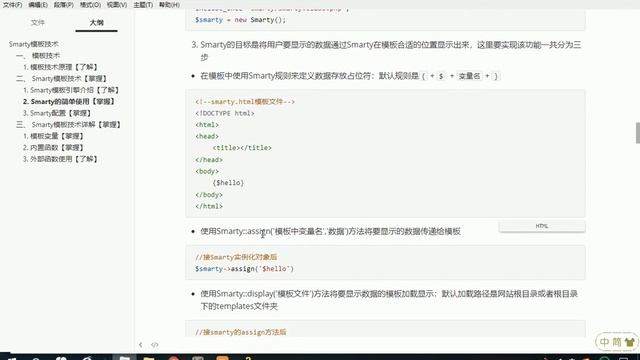Image resolution: width=640 pixels, height=360 pixels.
Task: Open the 编辑(E) menu
Action: point(38,5)
